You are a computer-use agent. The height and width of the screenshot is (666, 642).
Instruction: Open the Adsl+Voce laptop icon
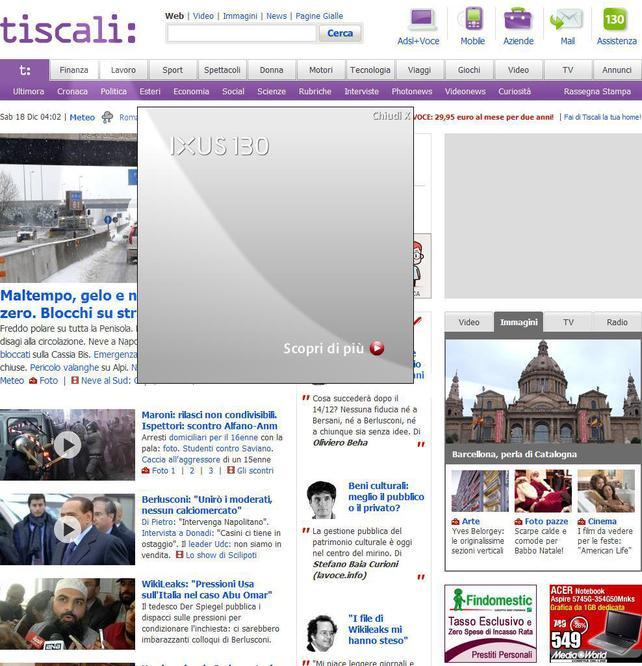click(x=422, y=20)
